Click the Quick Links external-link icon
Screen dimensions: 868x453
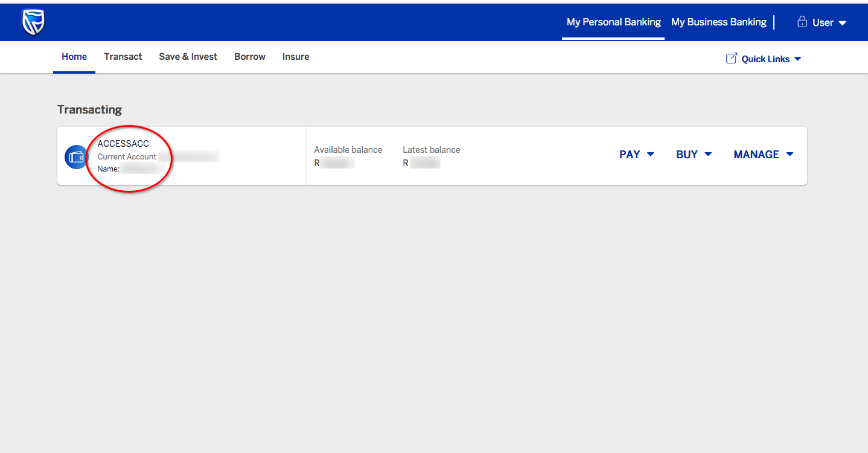click(x=731, y=59)
